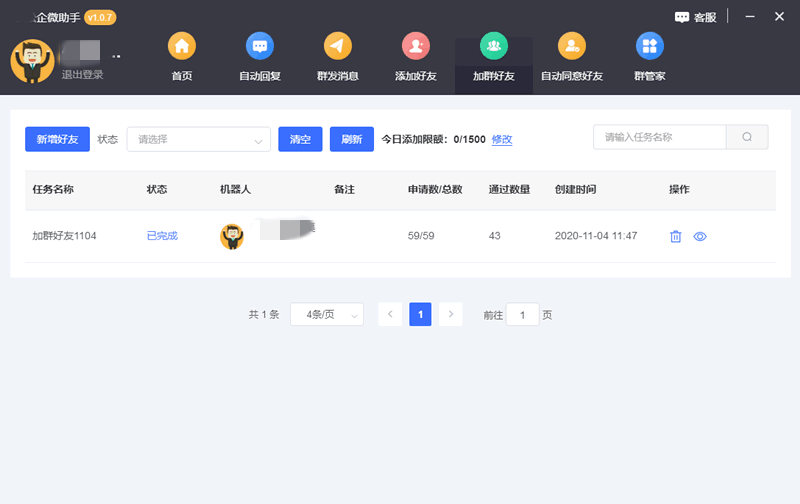This screenshot has height=504, width=800.
Task: Click the 修改 limit link
Action: (502, 139)
